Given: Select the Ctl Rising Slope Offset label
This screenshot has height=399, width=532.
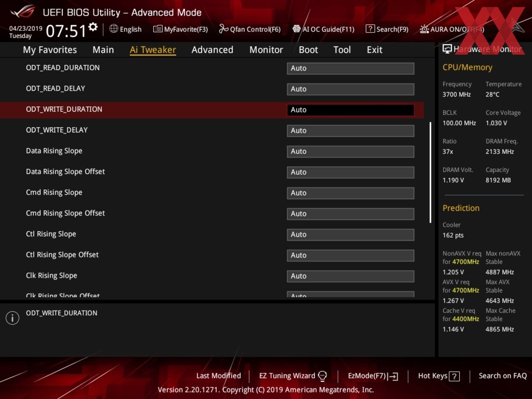Looking at the screenshot, I should 62,255.
